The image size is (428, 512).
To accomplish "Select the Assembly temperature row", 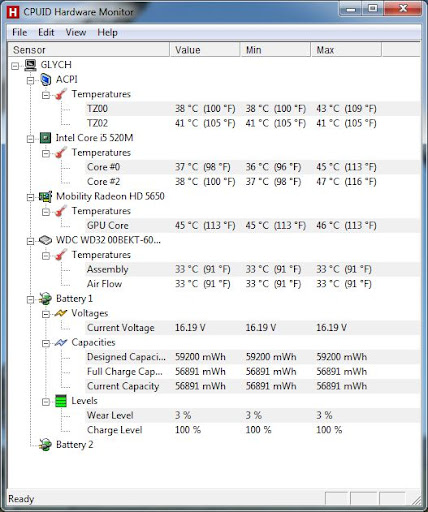I will [252, 269].
